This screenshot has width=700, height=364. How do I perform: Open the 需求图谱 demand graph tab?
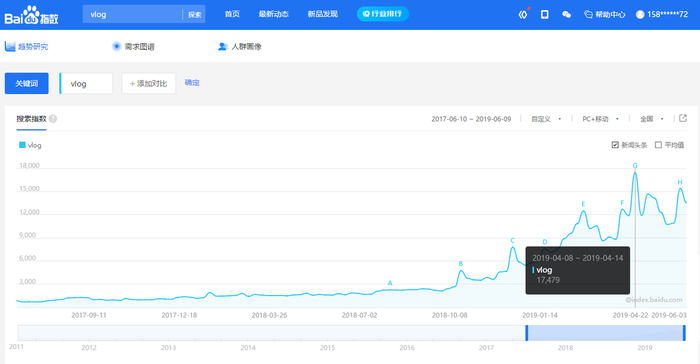click(133, 46)
